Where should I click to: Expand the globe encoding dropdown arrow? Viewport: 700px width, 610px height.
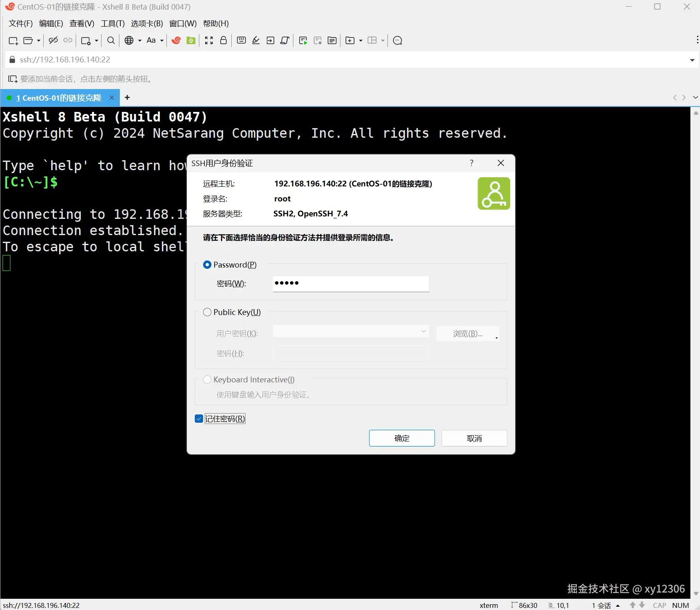pos(140,40)
